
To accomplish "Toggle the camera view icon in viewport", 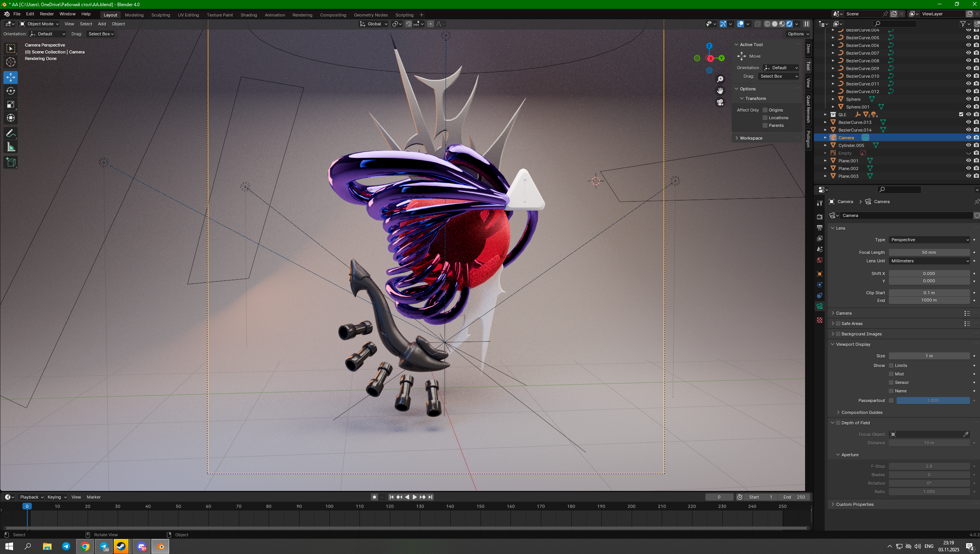I will (x=720, y=102).
